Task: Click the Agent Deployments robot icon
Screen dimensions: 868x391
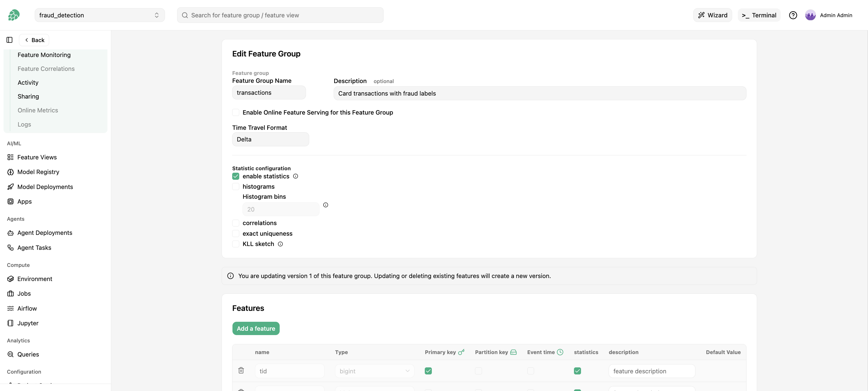Action: 11,233
